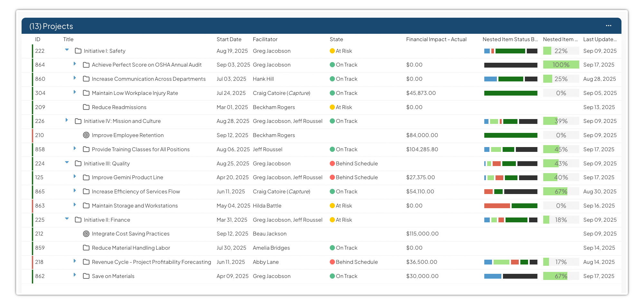
Task: Click the target icon for Integrate Cost Saving Practices
Action: pos(86,234)
